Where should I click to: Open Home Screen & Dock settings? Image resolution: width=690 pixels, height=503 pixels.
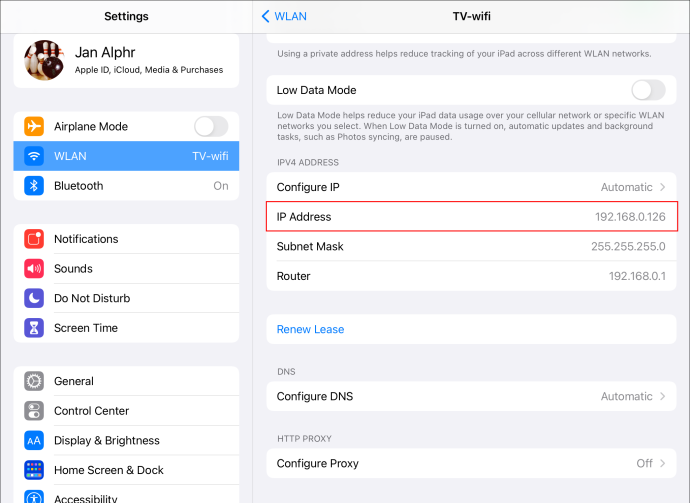coord(126,470)
